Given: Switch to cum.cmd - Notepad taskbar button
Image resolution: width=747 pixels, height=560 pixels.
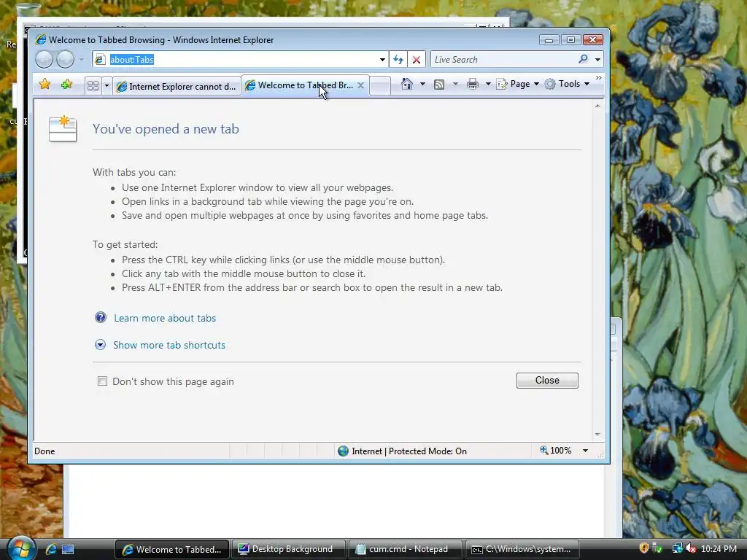Looking at the screenshot, I should [405, 549].
